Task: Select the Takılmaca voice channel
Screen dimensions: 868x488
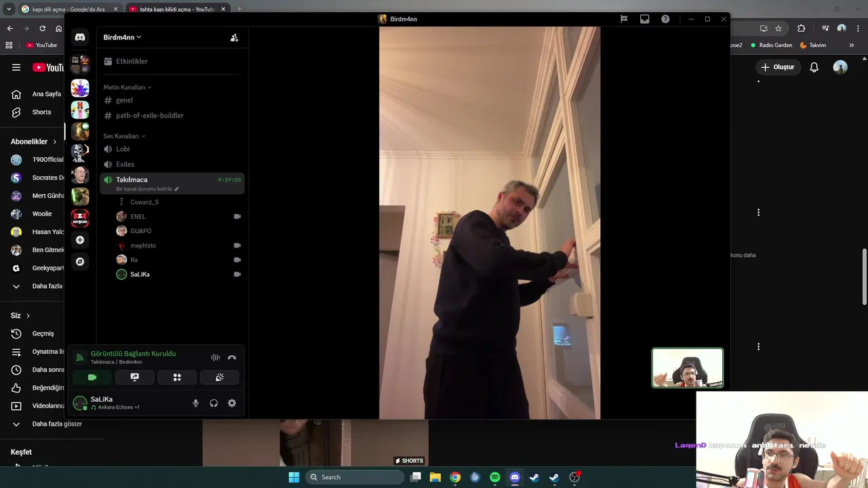Action: (x=172, y=184)
